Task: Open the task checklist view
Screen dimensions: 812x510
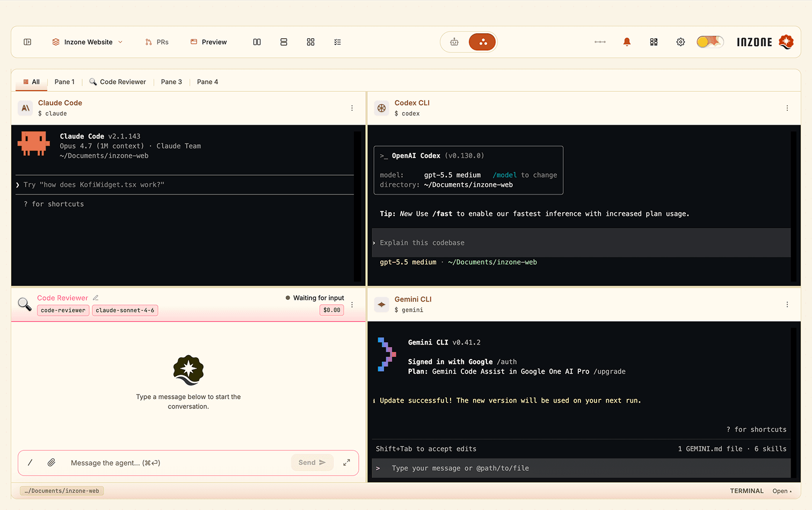Action: (338, 42)
